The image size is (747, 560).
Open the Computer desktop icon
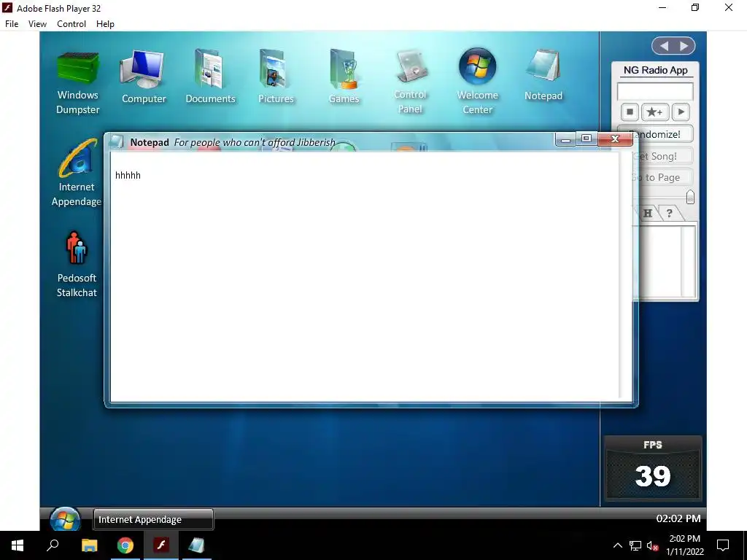click(144, 77)
